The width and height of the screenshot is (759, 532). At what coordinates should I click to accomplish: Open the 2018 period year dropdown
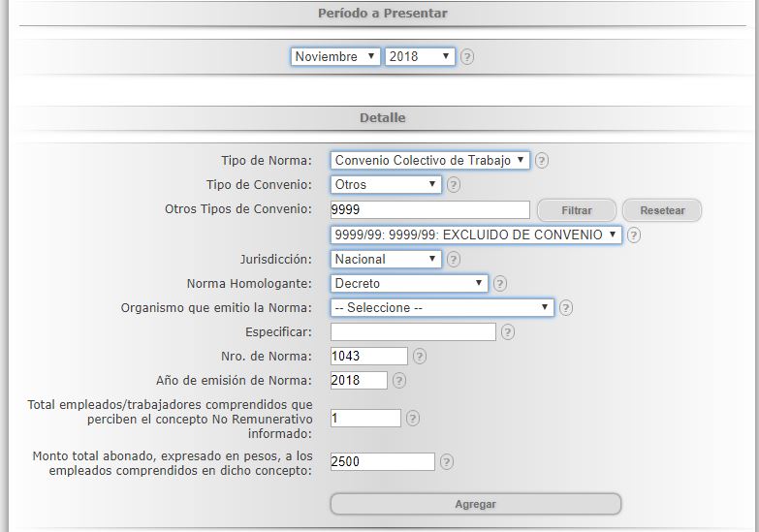point(420,57)
